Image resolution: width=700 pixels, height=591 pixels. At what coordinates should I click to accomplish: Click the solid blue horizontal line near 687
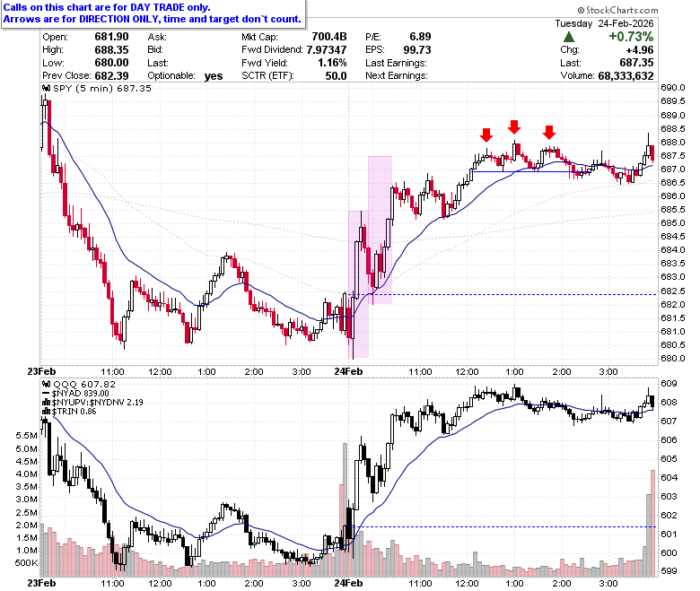(531, 171)
